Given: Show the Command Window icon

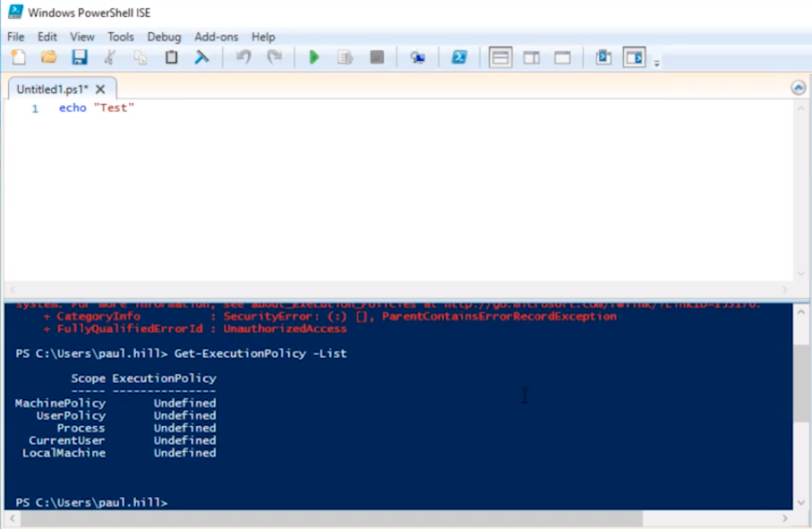Looking at the screenshot, I should [603, 57].
